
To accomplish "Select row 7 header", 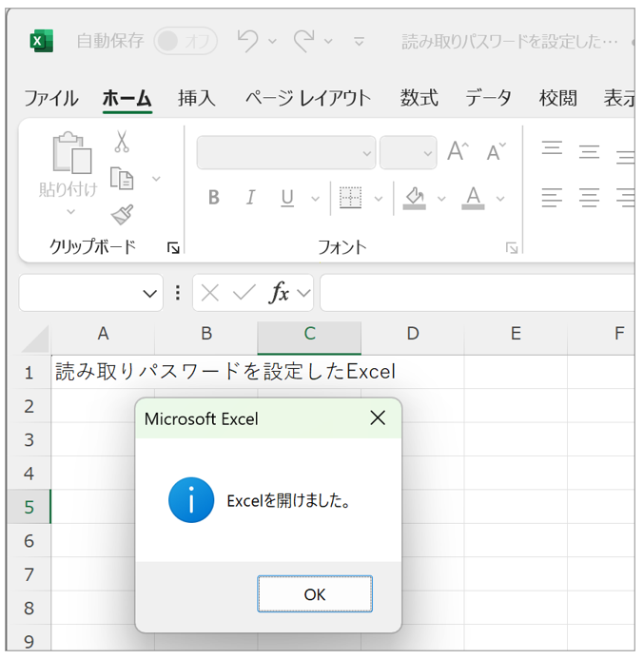I will click(29, 574).
